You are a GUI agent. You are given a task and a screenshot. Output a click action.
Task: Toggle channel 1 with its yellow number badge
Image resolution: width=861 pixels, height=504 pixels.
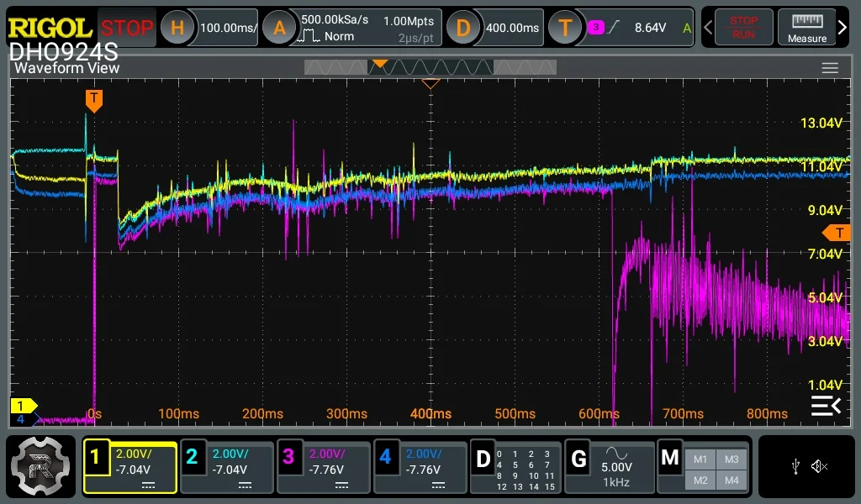pyautogui.click(x=96, y=457)
